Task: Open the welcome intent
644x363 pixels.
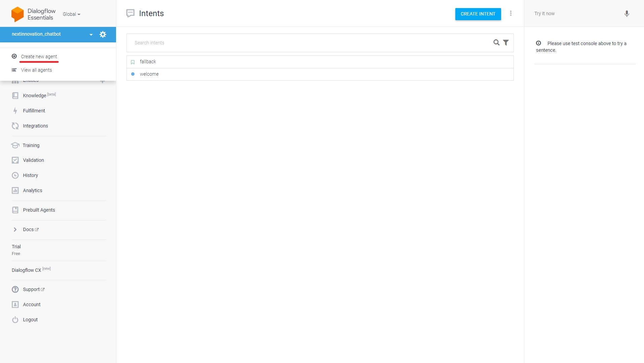Action: [320, 74]
